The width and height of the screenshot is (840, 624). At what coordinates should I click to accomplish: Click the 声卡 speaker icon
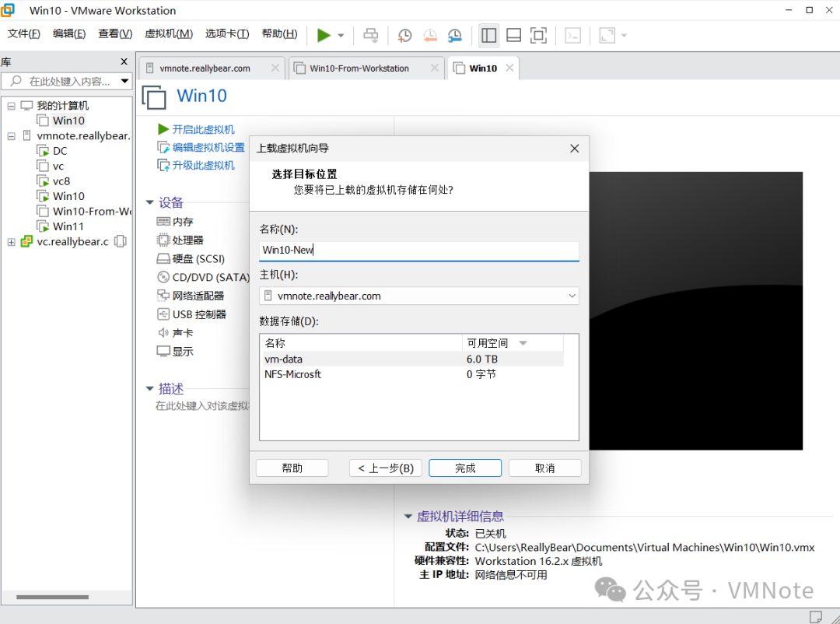[163, 333]
